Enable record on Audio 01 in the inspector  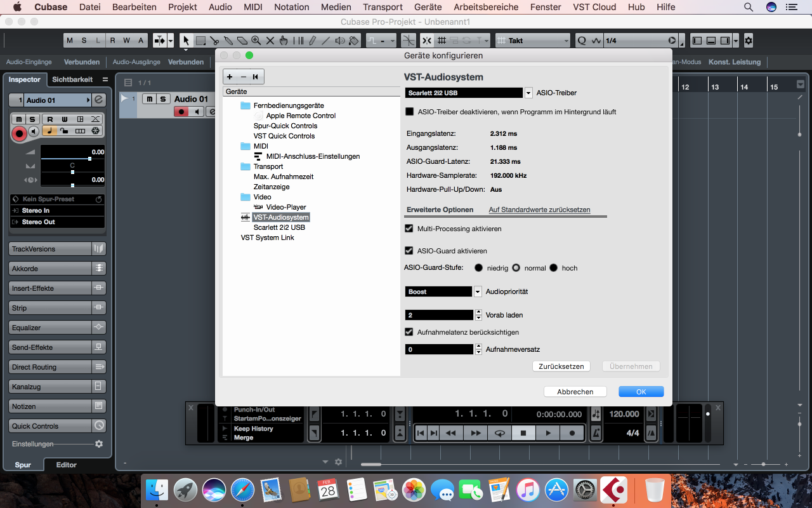pyautogui.click(x=19, y=133)
